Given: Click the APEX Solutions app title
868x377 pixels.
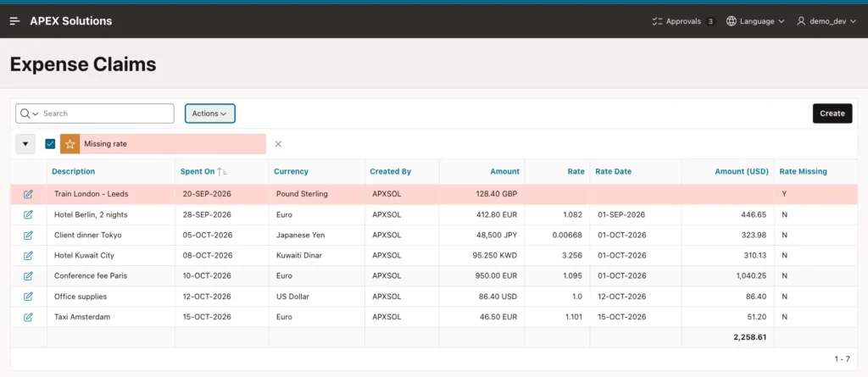Looking at the screenshot, I should [x=71, y=21].
